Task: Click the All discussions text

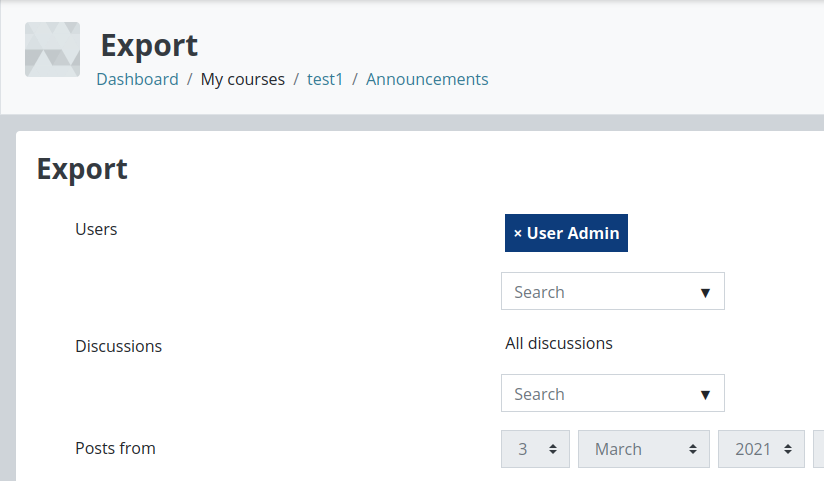Action: [x=559, y=343]
